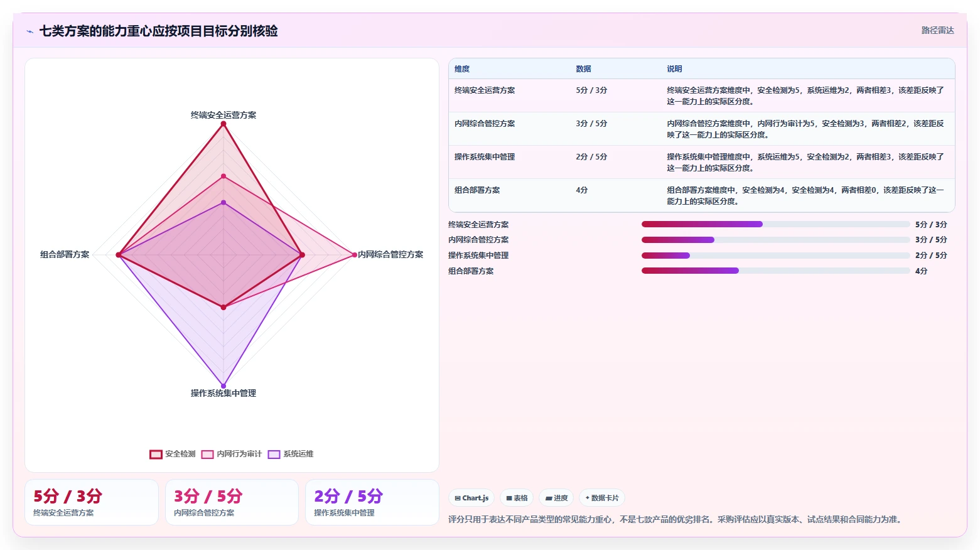Select table row 操作系统集中管理
Viewport: 980px width, 550px height.
tap(702, 162)
